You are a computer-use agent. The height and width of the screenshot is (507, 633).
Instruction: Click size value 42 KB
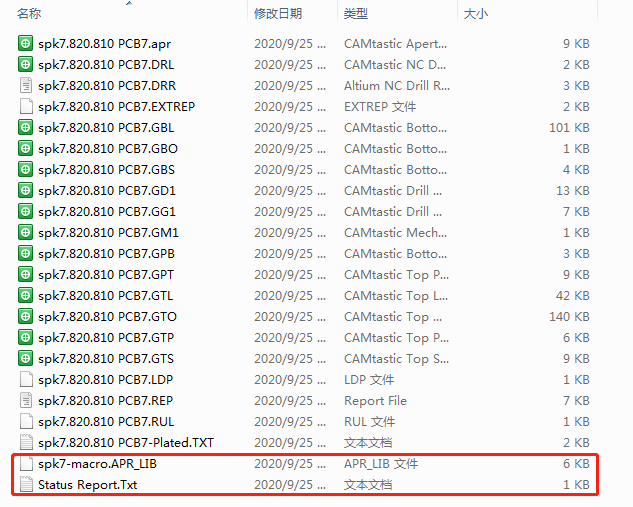[x=572, y=295]
